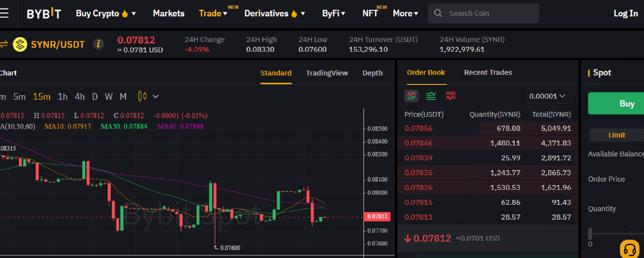
Task: Open the 0.00001 price precision dropdown
Action: (x=548, y=96)
